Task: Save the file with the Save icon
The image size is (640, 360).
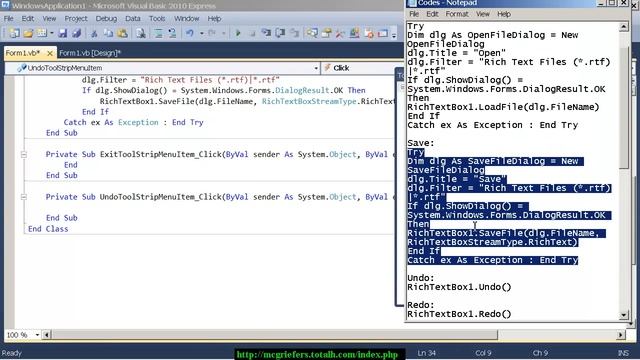Action: pos(62,33)
